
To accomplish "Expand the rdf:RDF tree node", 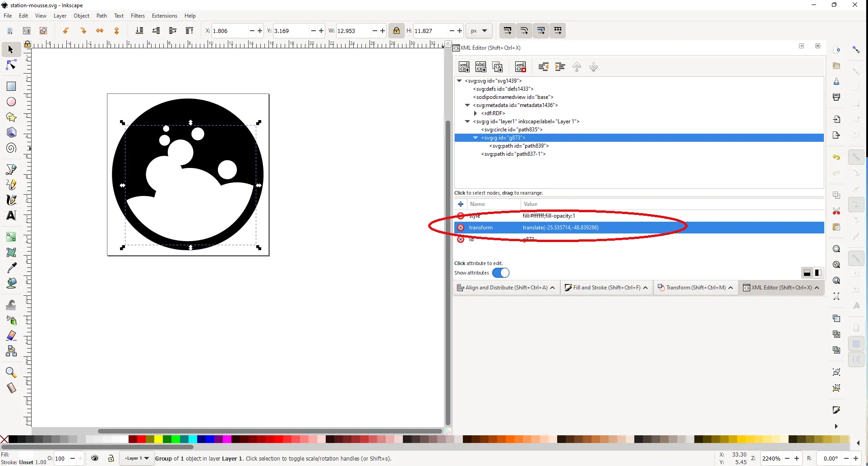I will [476, 113].
